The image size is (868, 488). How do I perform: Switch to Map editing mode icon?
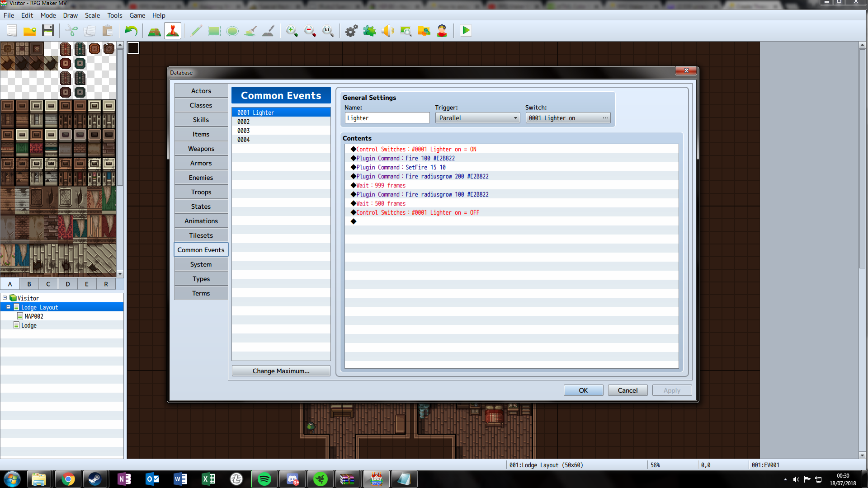pyautogui.click(x=155, y=31)
